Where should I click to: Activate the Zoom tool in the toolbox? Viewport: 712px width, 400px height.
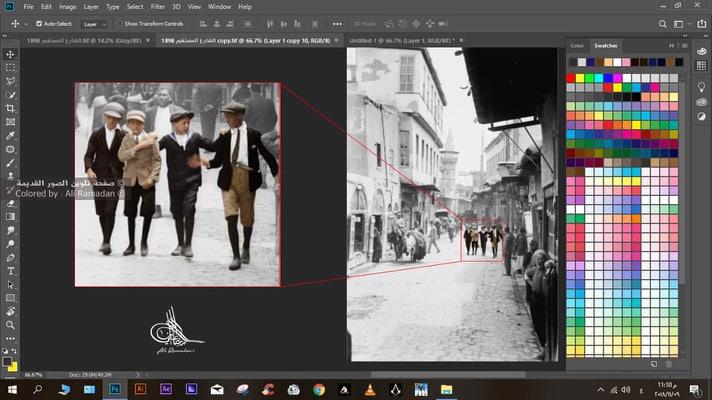point(11,325)
